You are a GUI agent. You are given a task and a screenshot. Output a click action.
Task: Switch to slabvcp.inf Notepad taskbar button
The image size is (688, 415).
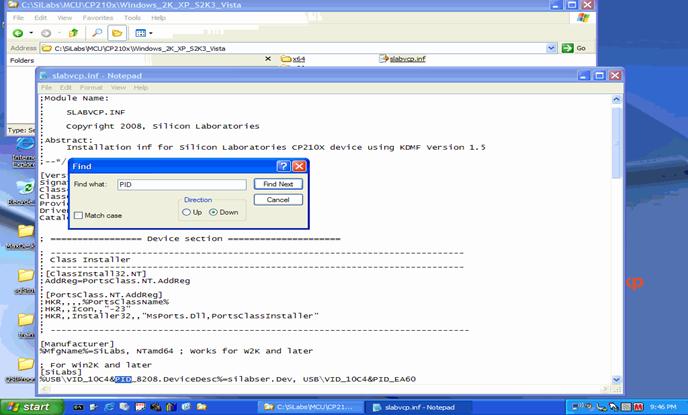(418, 407)
